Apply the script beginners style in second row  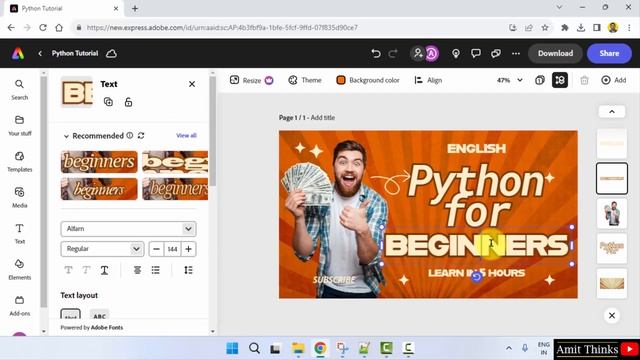pyautogui.click(x=99, y=189)
